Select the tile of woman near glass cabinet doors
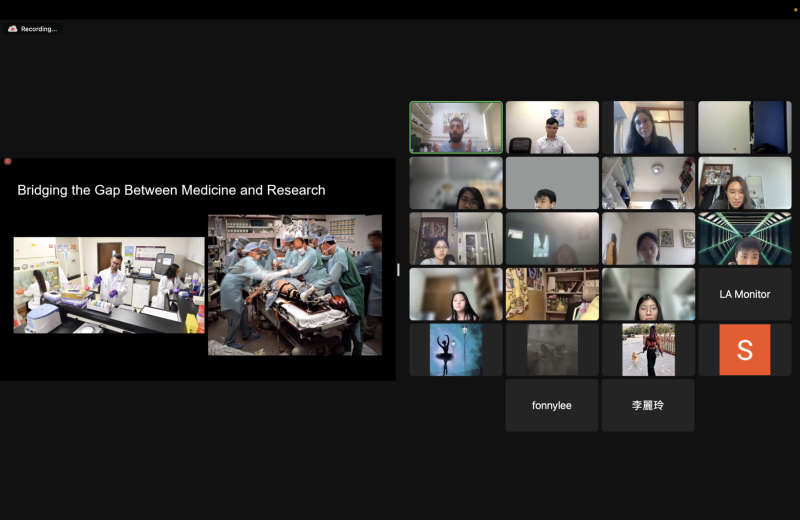The width and height of the screenshot is (800, 520). (456, 238)
